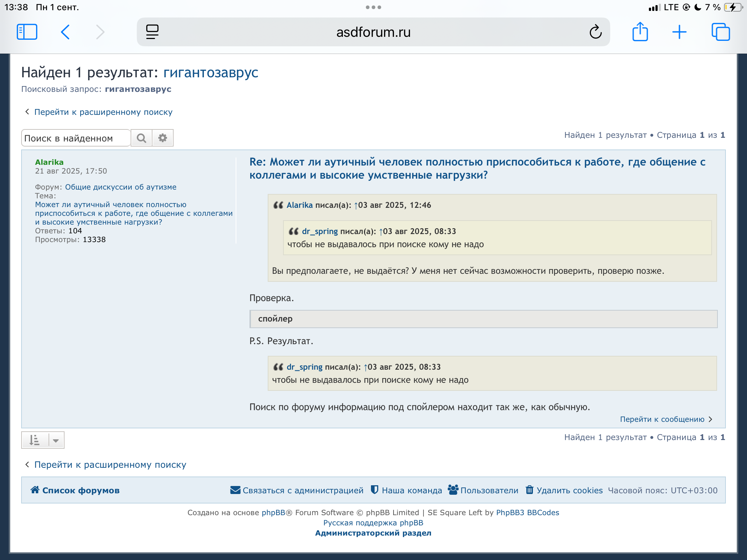This screenshot has height=560, width=747.
Task: Click the Поиск в найденном field
Action: point(76,138)
